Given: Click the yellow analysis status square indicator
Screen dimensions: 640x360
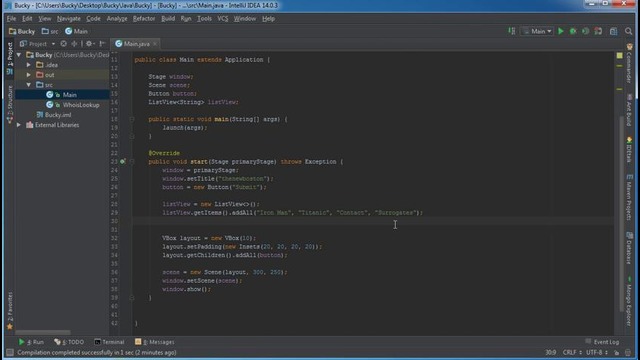Looking at the screenshot, I should pos(620,55).
